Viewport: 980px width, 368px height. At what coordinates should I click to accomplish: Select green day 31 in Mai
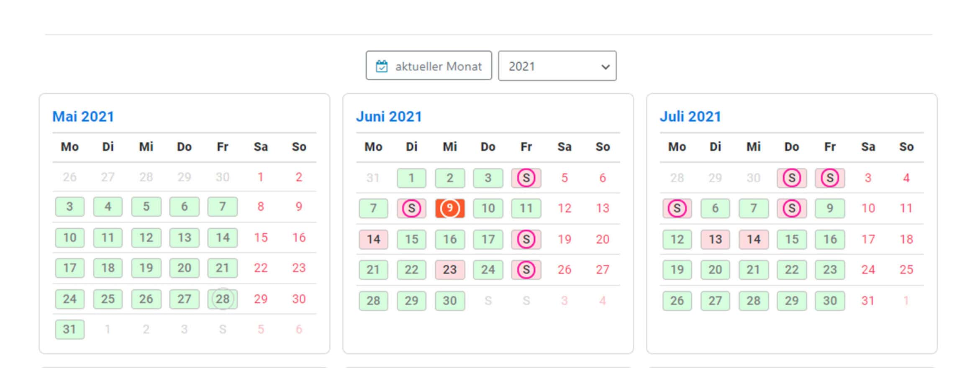coord(69,330)
